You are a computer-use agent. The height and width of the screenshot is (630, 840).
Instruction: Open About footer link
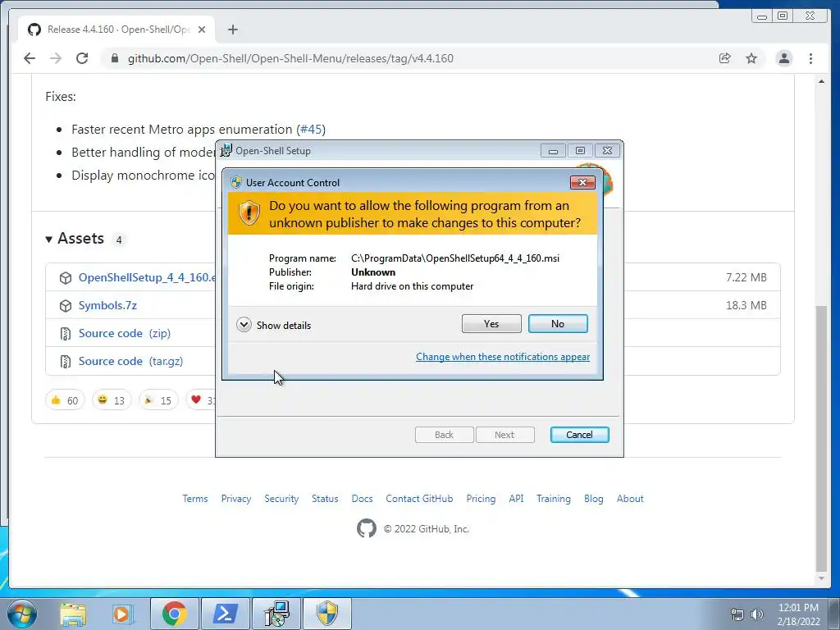(x=630, y=499)
